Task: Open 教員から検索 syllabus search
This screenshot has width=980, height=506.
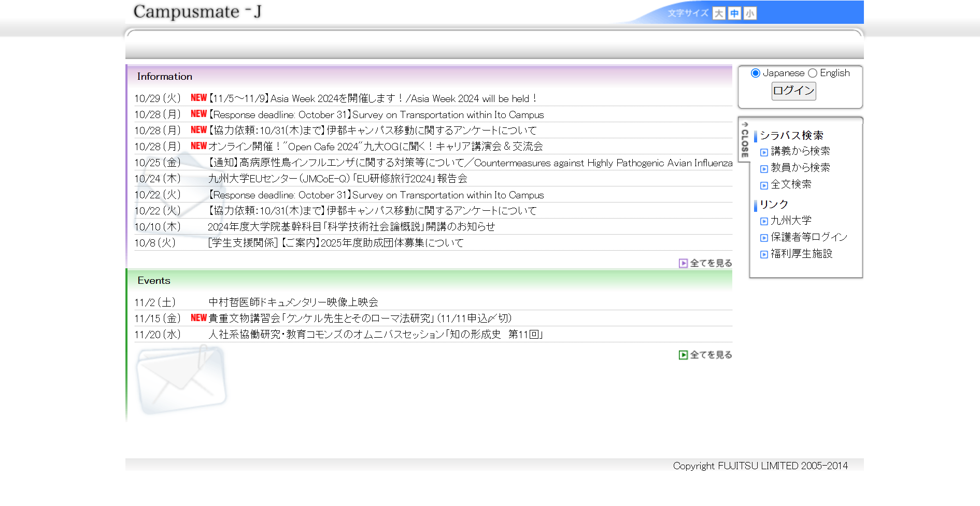Action: [800, 168]
